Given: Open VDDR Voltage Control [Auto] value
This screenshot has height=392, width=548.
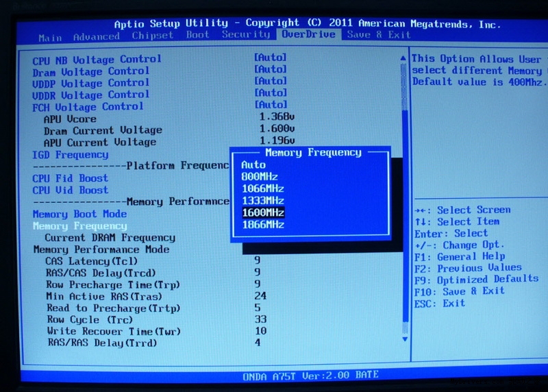Looking at the screenshot, I should [271, 93].
